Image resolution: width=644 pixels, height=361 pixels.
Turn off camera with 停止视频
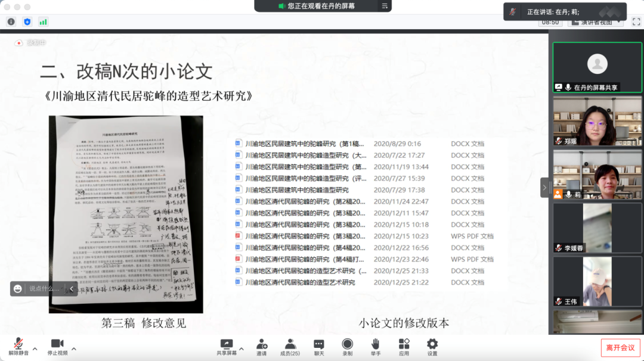[x=57, y=346]
